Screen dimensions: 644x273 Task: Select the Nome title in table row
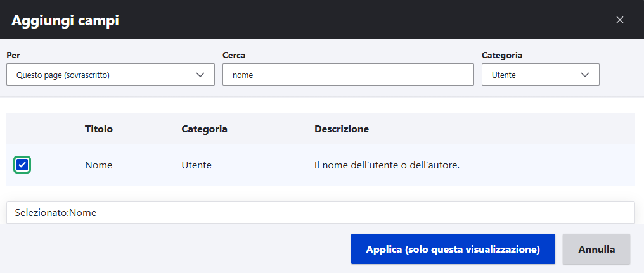click(x=98, y=165)
